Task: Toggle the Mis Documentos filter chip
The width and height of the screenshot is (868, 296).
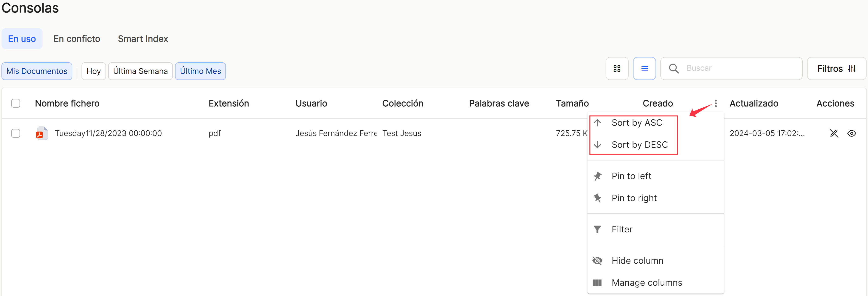Action: tap(37, 71)
